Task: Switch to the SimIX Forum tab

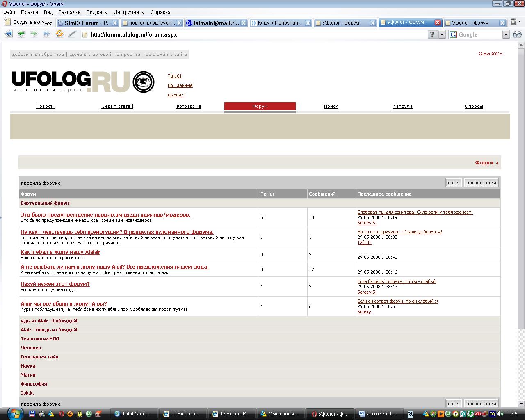Action: [84, 23]
